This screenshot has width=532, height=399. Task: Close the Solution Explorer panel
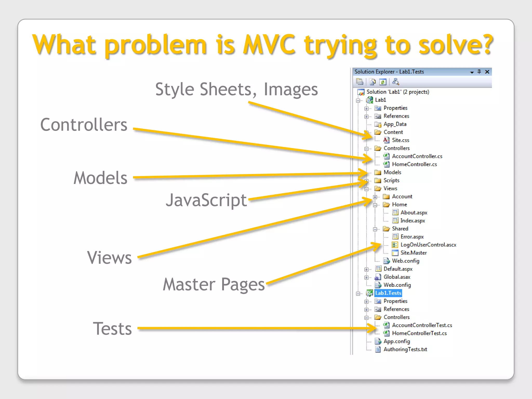(x=487, y=72)
